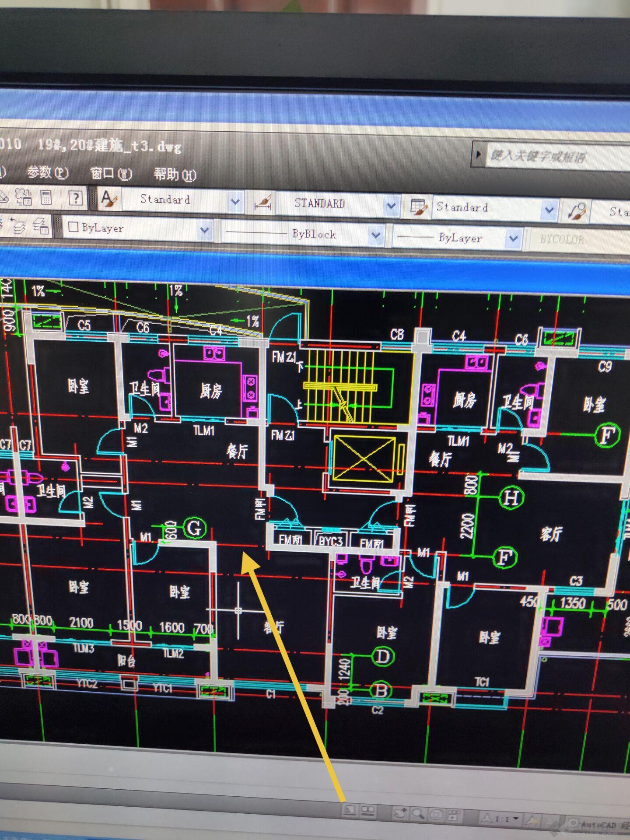Open the 帮助(H) menu

tap(175, 175)
